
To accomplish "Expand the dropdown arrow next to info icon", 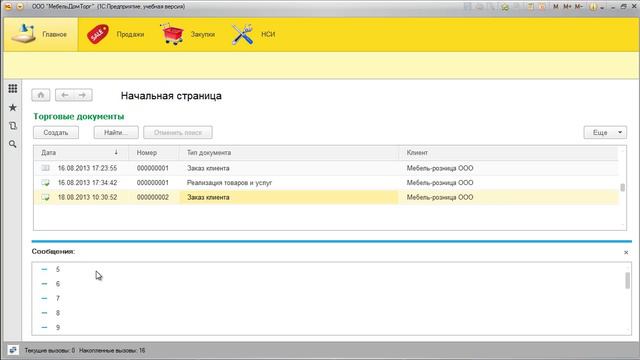I will (602, 8).
